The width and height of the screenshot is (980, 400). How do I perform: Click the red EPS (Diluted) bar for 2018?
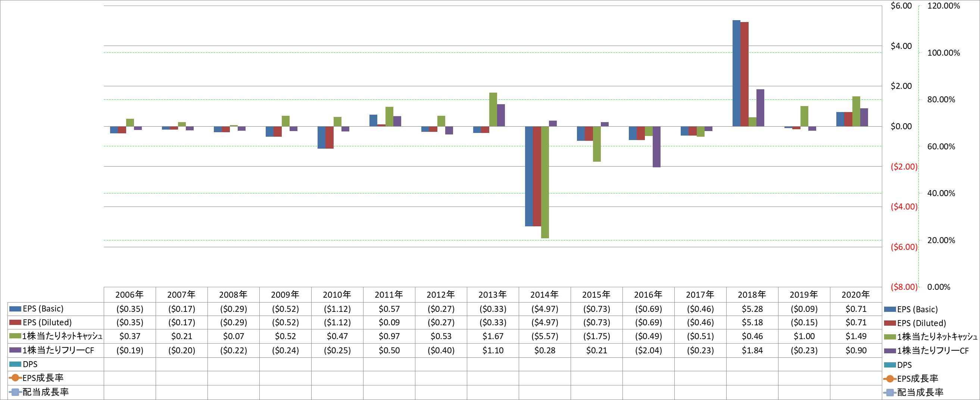[744, 74]
